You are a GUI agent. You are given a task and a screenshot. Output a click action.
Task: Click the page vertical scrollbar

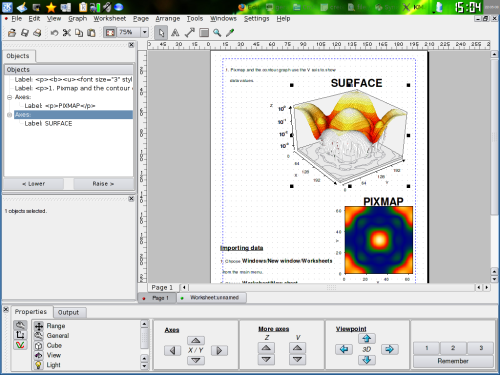tap(494, 137)
